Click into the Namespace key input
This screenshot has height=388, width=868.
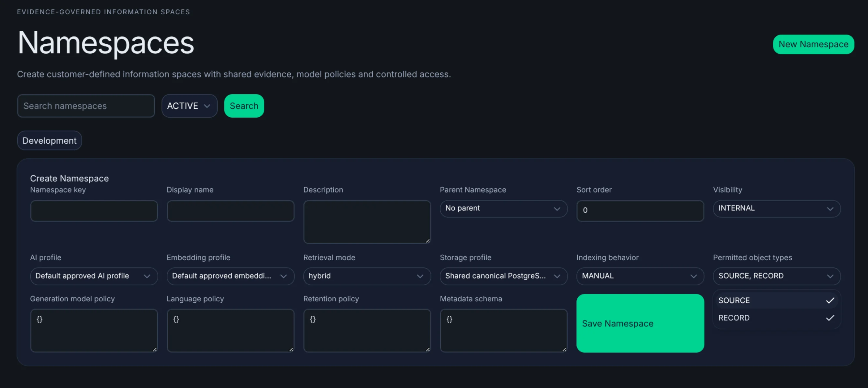click(94, 211)
